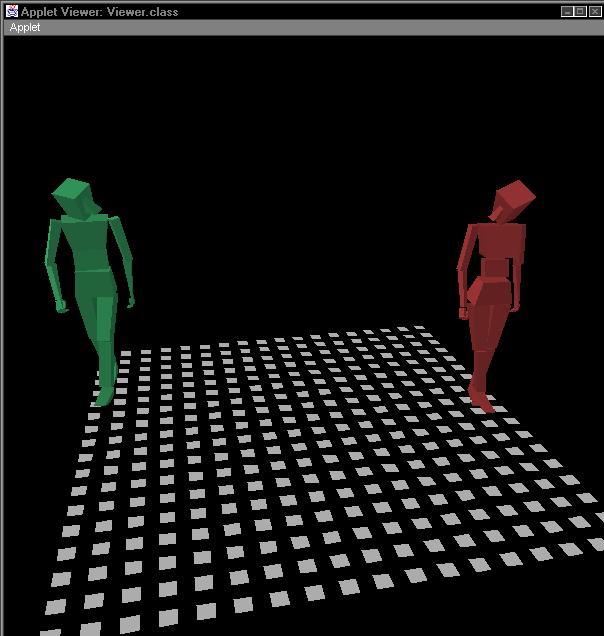The width and height of the screenshot is (604, 636).
Task: Click the center of the checkered floor grid
Action: click(x=320, y=470)
